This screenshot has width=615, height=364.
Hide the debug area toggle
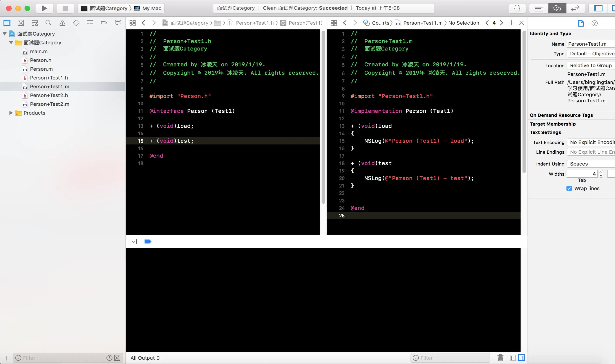coord(133,241)
